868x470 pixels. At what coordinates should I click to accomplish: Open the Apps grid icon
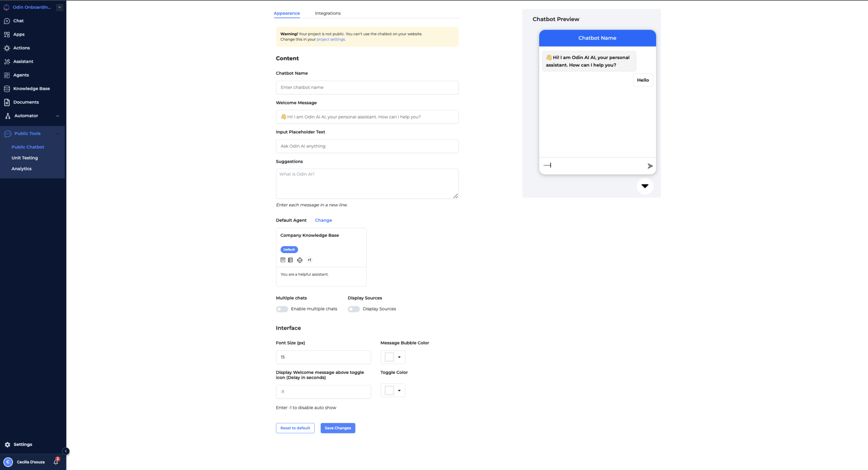pyautogui.click(x=7, y=34)
